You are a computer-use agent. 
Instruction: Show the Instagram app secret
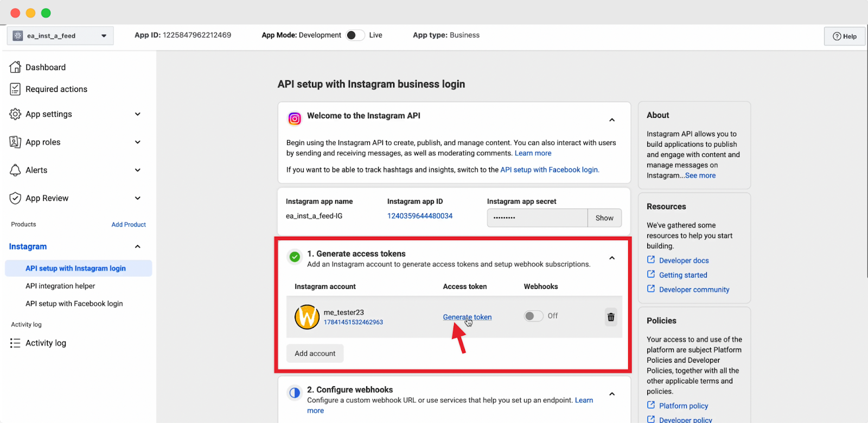(604, 218)
